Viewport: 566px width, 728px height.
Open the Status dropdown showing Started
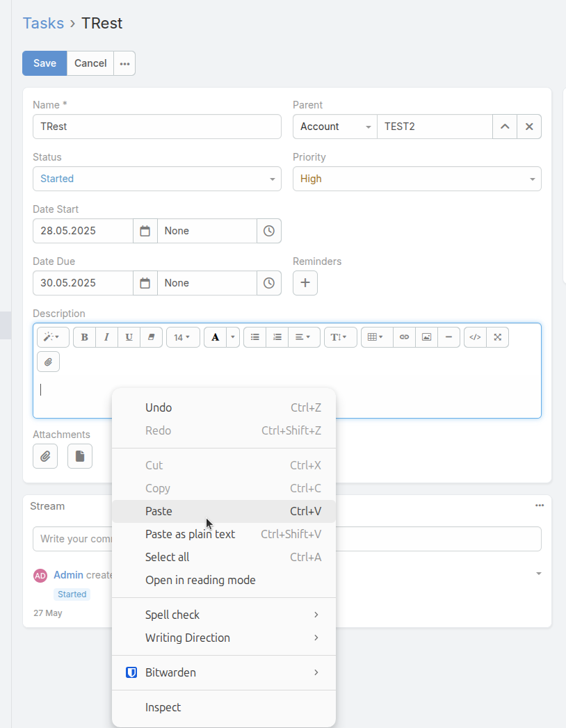pyautogui.click(x=156, y=179)
